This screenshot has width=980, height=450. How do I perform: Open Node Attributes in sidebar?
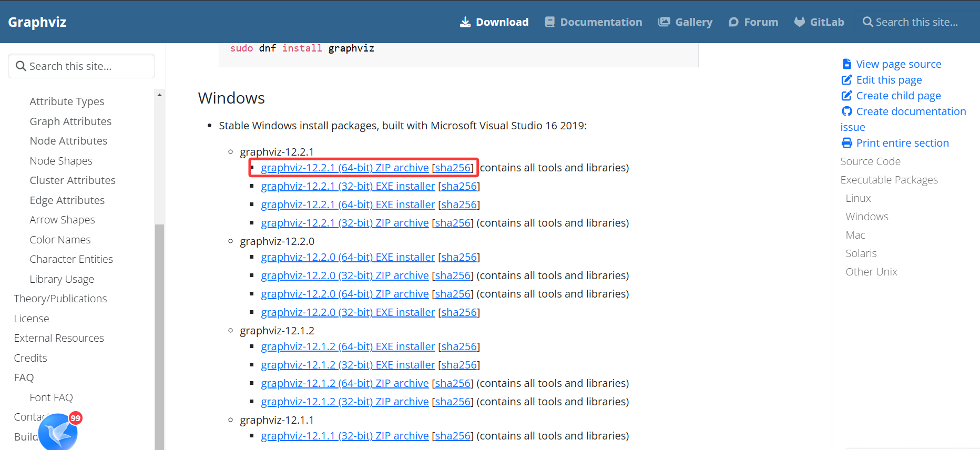[x=68, y=141]
